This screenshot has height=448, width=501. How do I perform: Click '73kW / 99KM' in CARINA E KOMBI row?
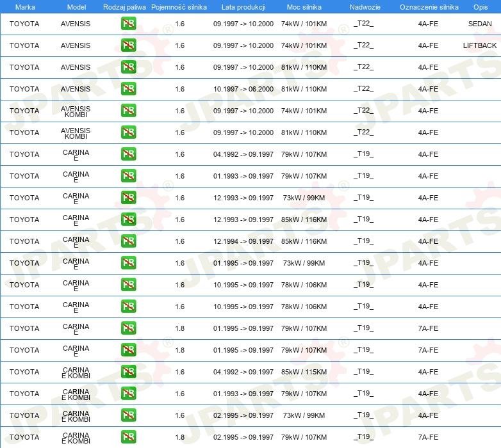coord(304,415)
